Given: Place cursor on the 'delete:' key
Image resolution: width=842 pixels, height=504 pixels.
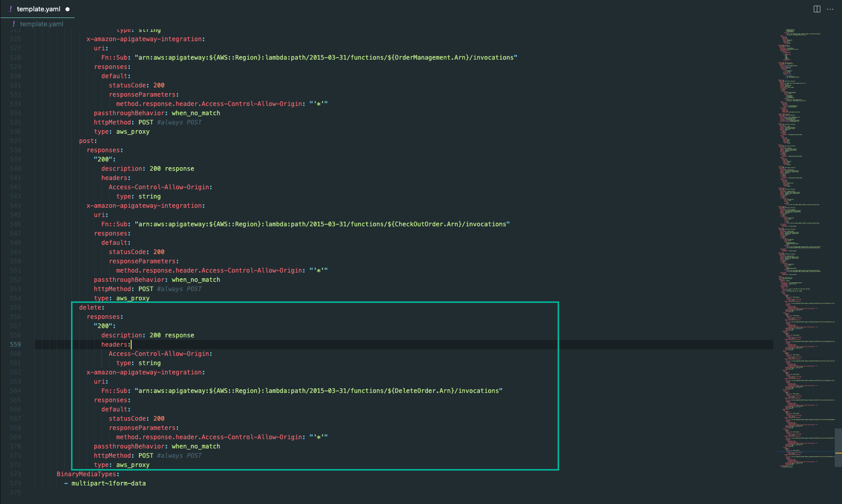Looking at the screenshot, I should [x=92, y=308].
